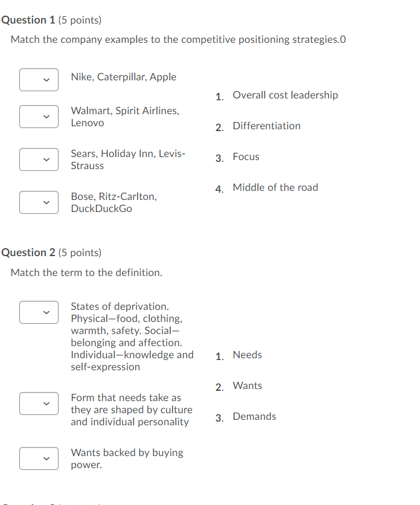This screenshot has width=420, height=505.
Task: Open the dropdown for Sears, Holiday Inn, Levis-Strauss
Action: (39, 159)
